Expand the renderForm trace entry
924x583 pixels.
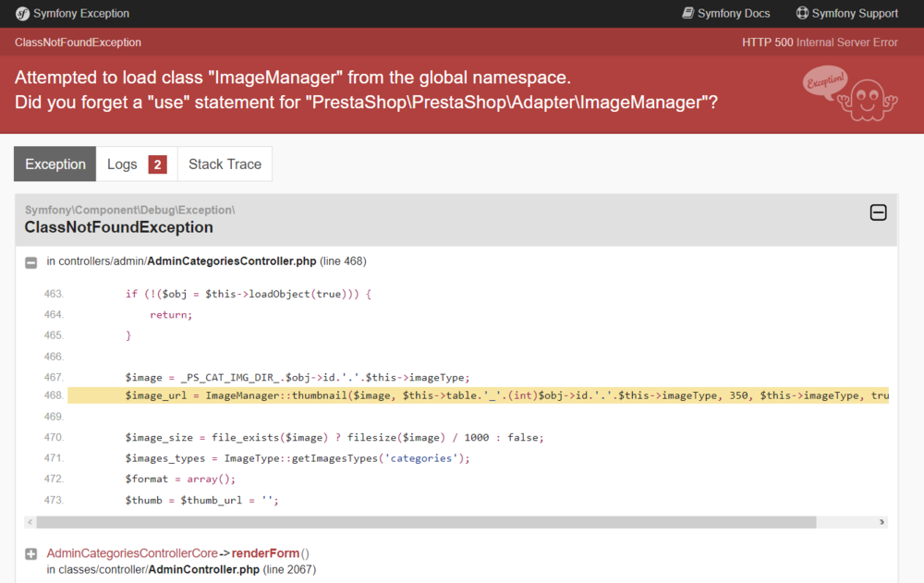(x=31, y=553)
